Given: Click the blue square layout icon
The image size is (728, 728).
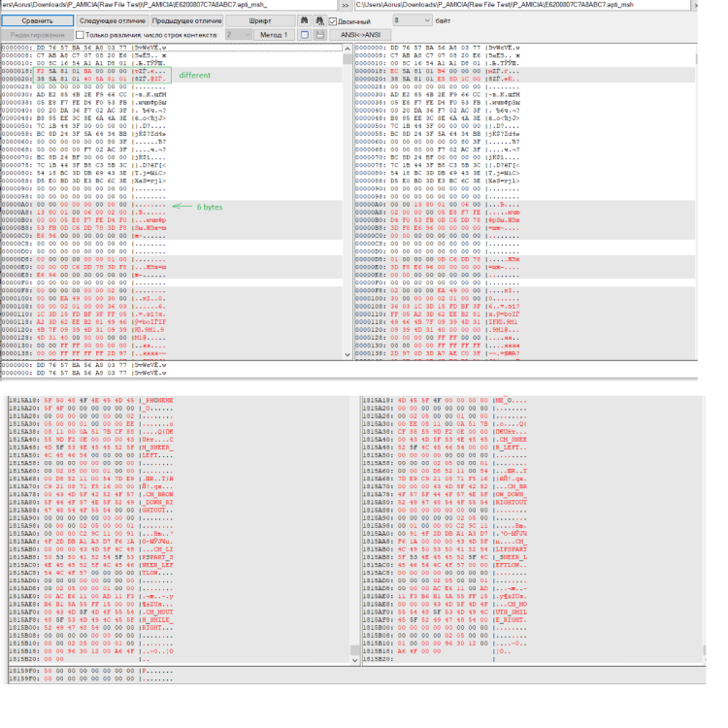Looking at the screenshot, I should [x=304, y=34].
